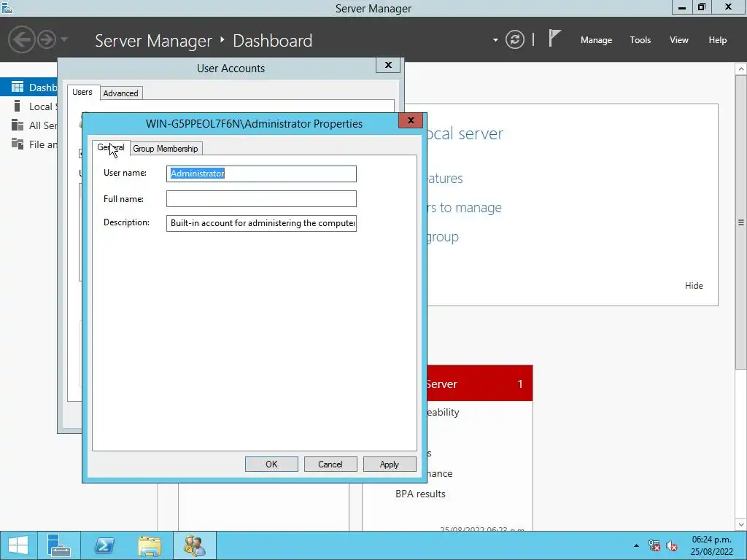Click Apply in Administrator Properties
747x560 pixels.
click(390, 464)
